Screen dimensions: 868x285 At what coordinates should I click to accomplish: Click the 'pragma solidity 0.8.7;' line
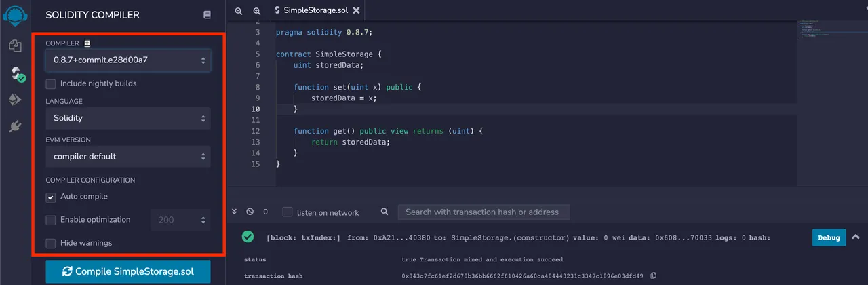[324, 32]
